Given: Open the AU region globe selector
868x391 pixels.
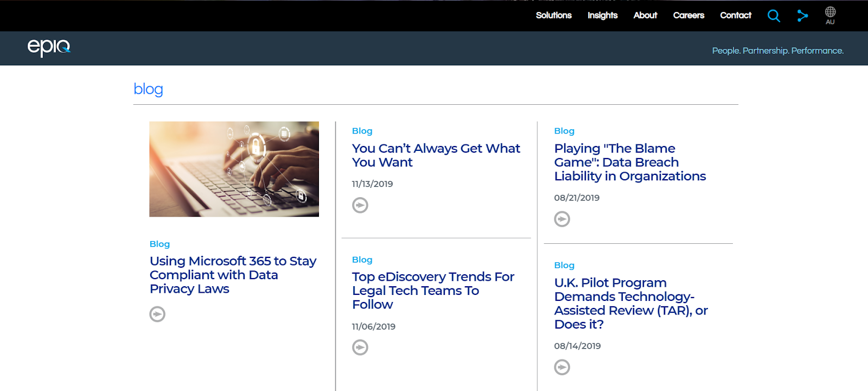Looking at the screenshot, I should pyautogui.click(x=830, y=15).
